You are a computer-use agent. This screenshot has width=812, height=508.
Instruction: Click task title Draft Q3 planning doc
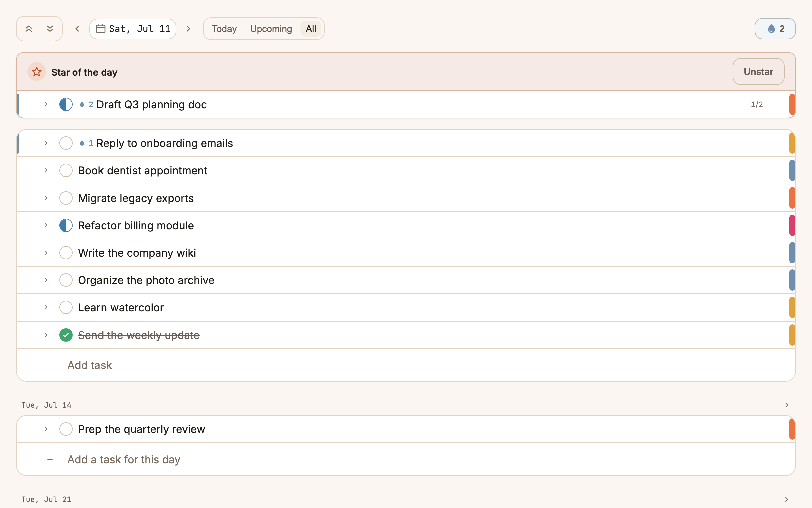[151, 105]
